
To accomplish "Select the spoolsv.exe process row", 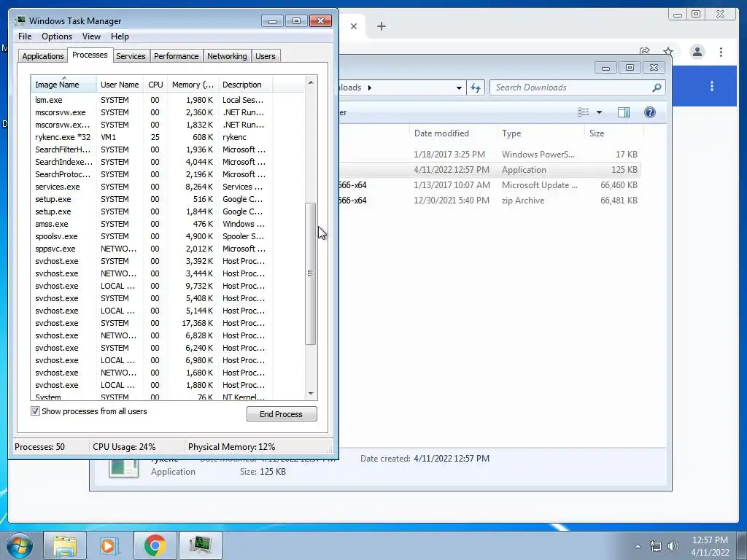I will pos(167,236).
